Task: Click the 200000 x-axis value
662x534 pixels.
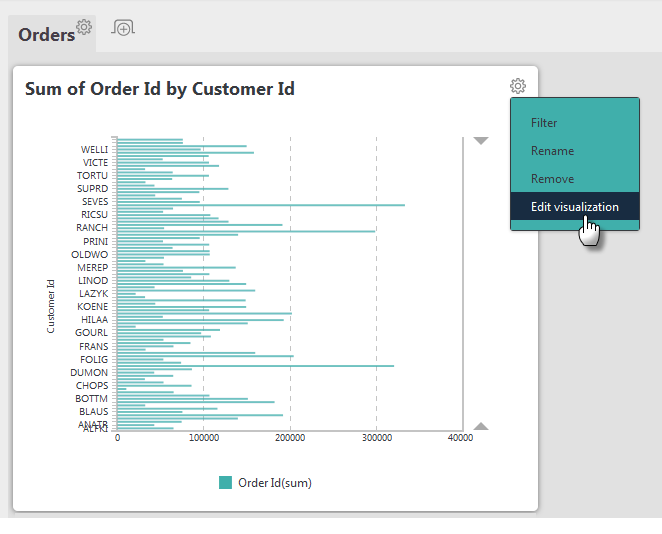Action: click(x=290, y=438)
